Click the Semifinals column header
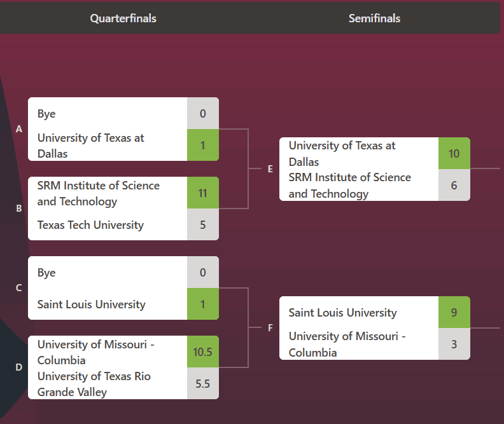The width and height of the screenshot is (504, 424). point(374,18)
